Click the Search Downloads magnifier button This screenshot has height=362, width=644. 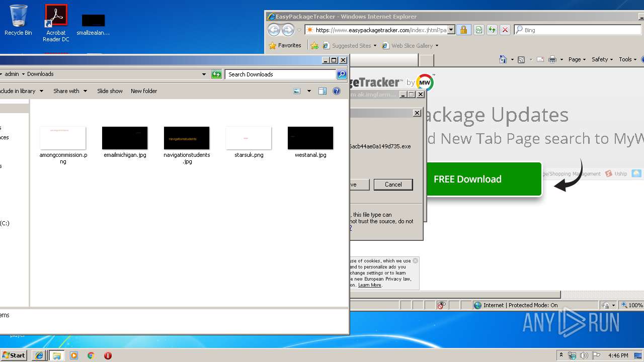click(x=342, y=74)
